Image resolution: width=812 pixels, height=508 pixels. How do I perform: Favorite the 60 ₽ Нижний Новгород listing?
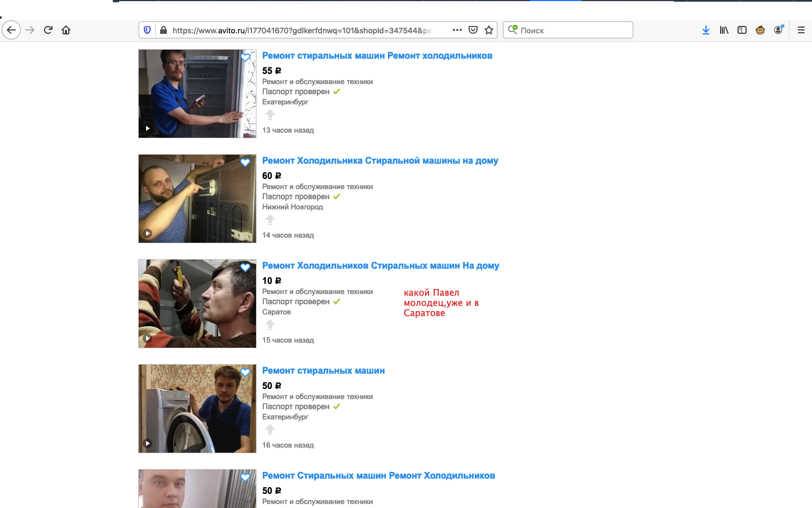pos(245,163)
